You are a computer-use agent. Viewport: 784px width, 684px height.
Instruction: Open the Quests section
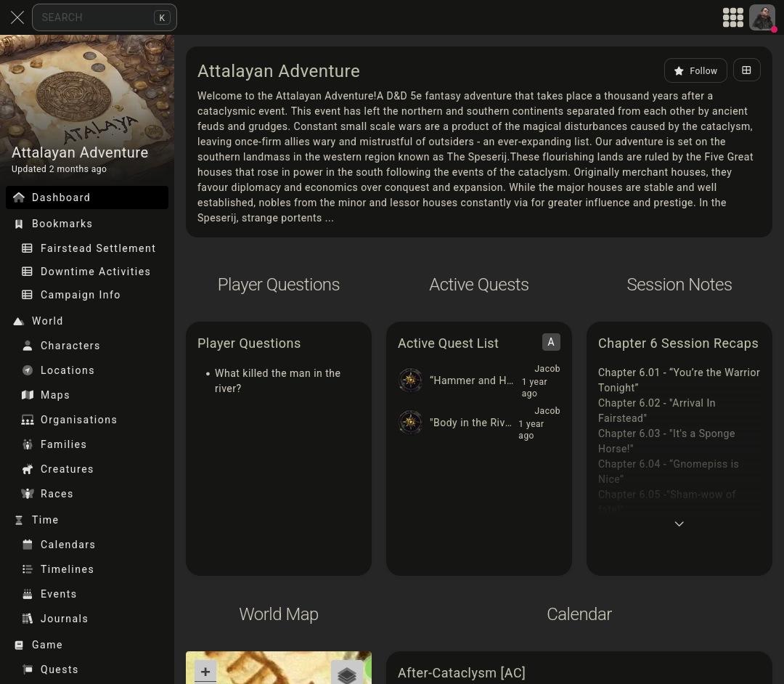59,669
